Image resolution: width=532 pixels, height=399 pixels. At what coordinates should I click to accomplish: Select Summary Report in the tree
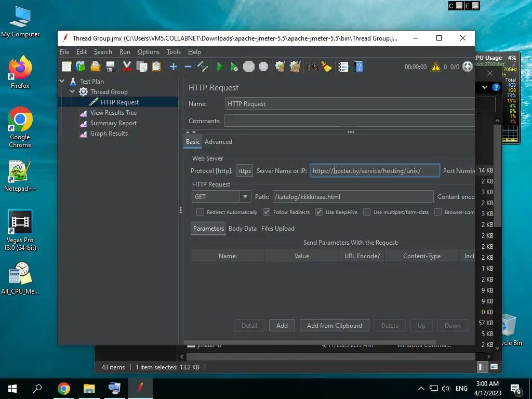pyautogui.click(x=113, y=123)
